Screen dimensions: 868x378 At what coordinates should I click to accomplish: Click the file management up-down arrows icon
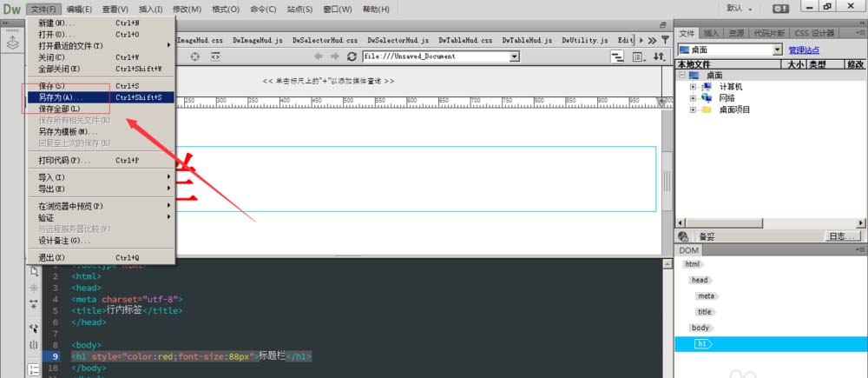pos(659,56)
